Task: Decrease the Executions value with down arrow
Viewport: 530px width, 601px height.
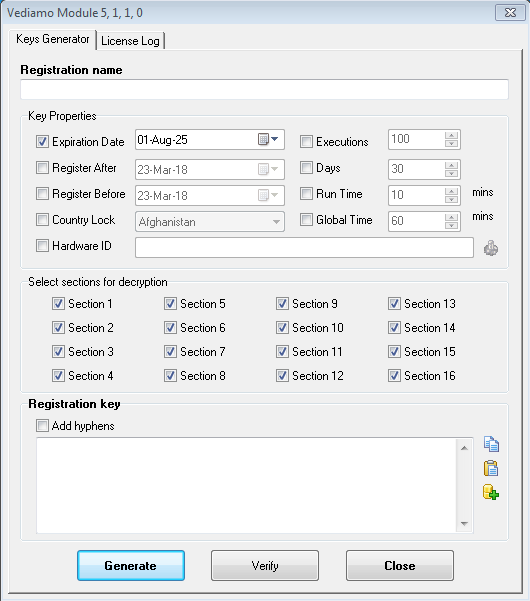Action: 451,143
